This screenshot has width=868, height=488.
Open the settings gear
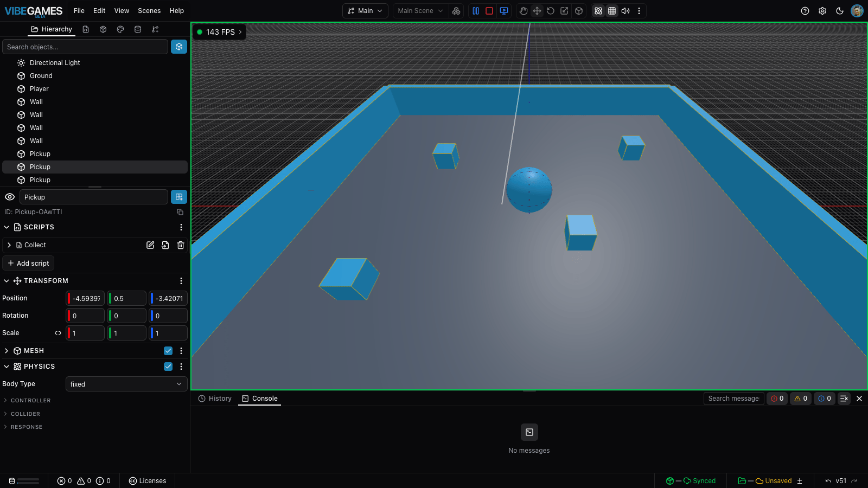point(822,11)
